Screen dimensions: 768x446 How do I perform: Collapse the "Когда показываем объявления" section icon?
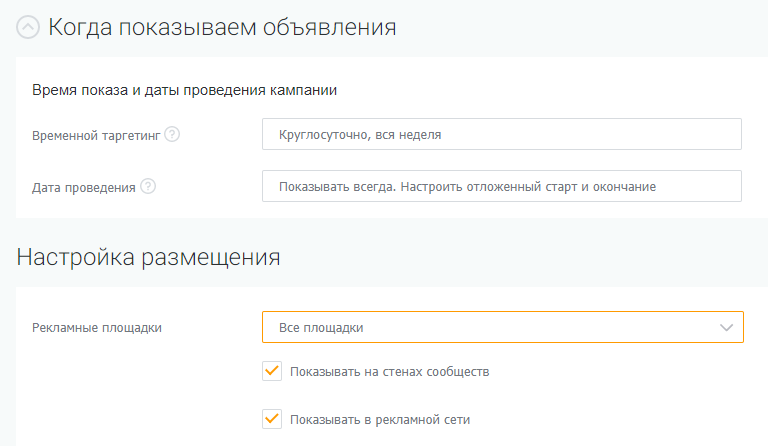(x=28, y=28)
